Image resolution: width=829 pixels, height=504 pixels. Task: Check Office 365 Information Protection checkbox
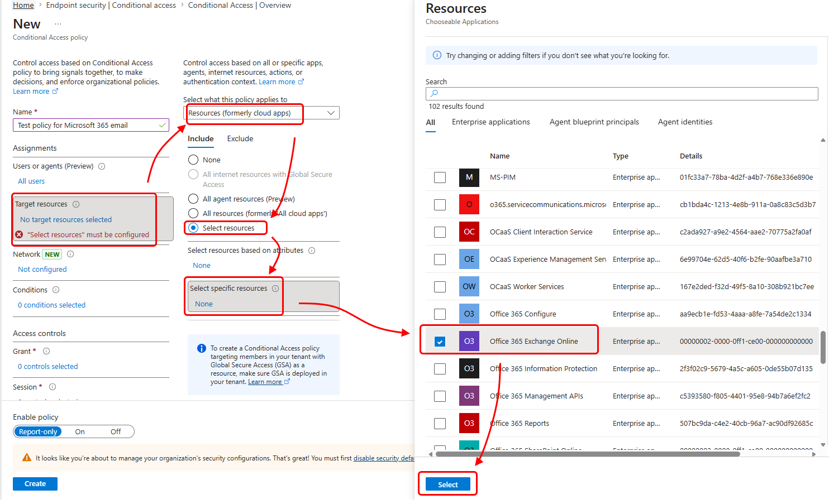440,368
